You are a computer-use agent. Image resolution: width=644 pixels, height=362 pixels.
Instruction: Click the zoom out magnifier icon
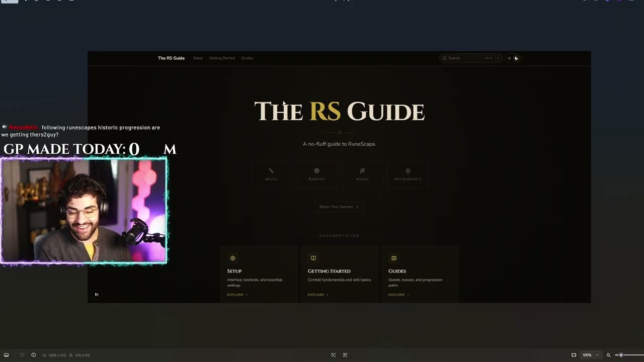tap(608, 355)
